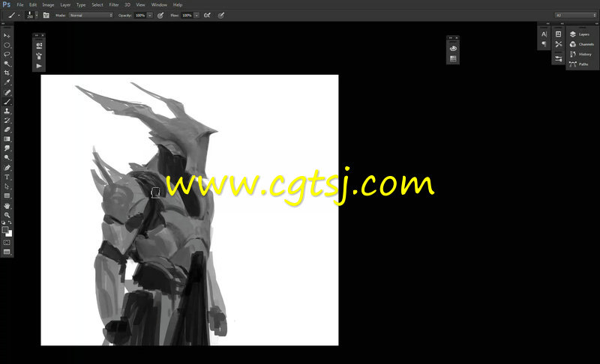Open the Character panel icon
Image resolution: width=600 pixels, height=364 pixels.
[544, 34]
